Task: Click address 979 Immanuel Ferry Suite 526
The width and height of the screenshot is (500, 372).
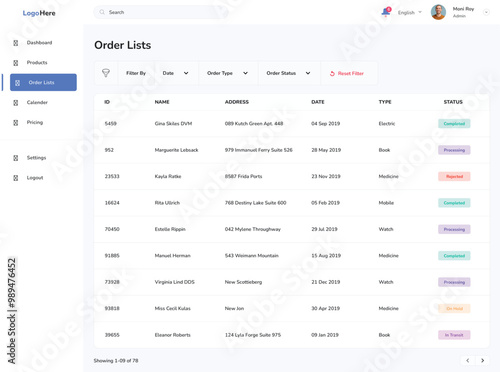Action: point(259,150)
